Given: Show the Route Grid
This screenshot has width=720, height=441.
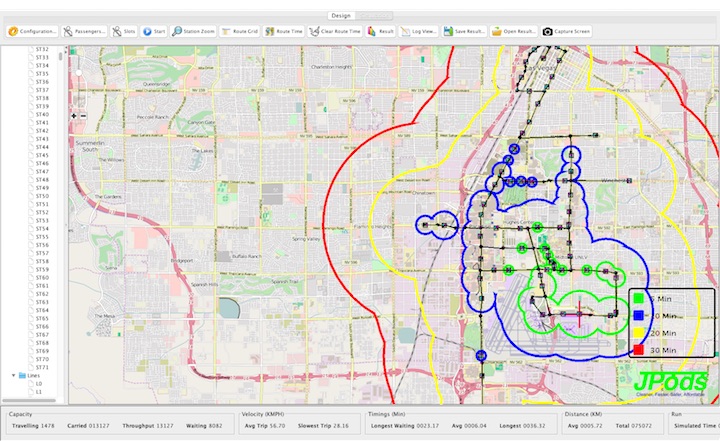Looking at the screenshot, I should coord(241,31).
